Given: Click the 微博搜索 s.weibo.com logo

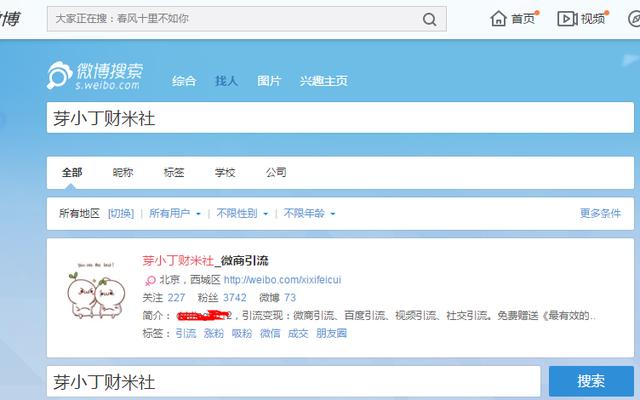Looking at the screenshot, I should click(95, 76).
